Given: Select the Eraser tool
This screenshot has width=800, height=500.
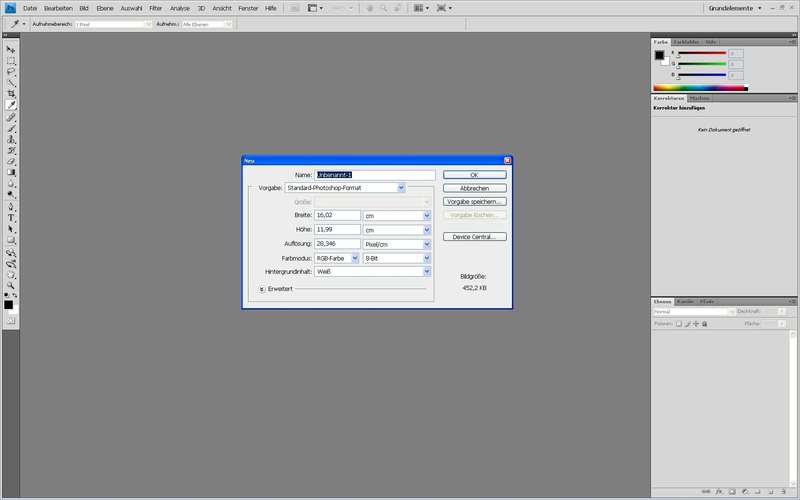Looking at the screenshot, I should pyautogui.click(x=11, y=161).
